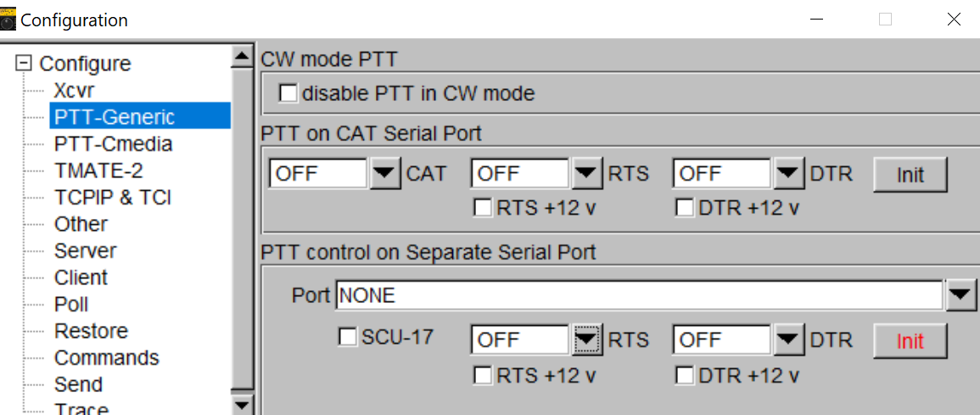Toggle the SCU-17 checkbox
This screenshot has width=980, height=415.
coord(347,338)
